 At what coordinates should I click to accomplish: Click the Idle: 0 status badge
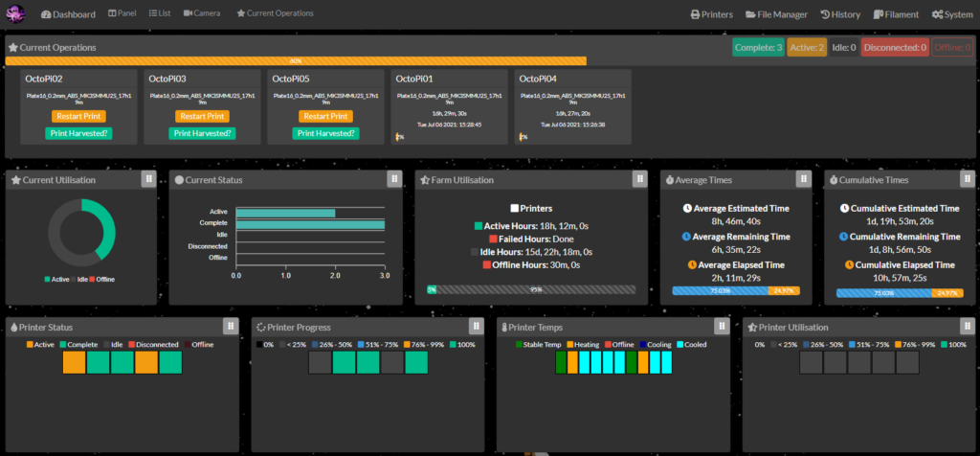[844, 47]
